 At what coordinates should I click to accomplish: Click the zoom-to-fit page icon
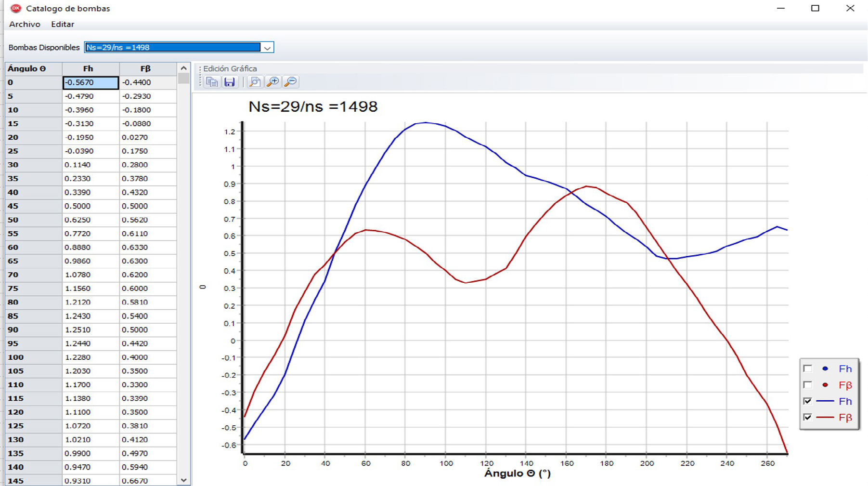(x=255, y=82)
